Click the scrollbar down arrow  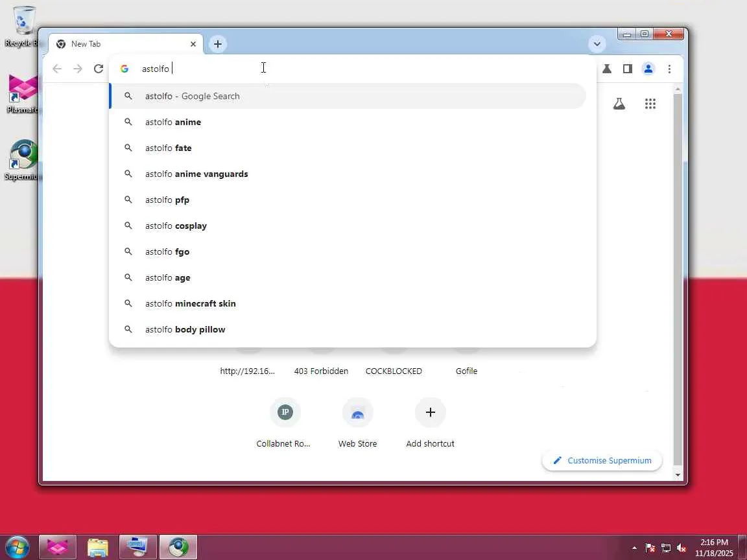tap(678, 475)
